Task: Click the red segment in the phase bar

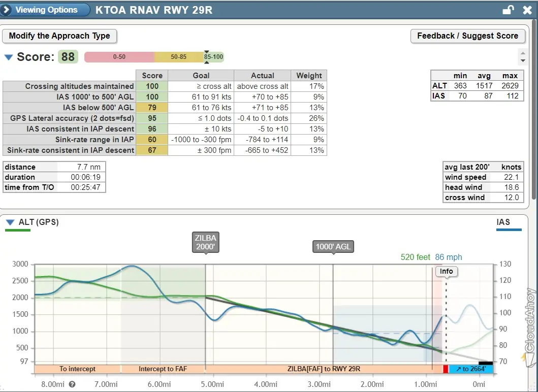Action: click(446, 369)
